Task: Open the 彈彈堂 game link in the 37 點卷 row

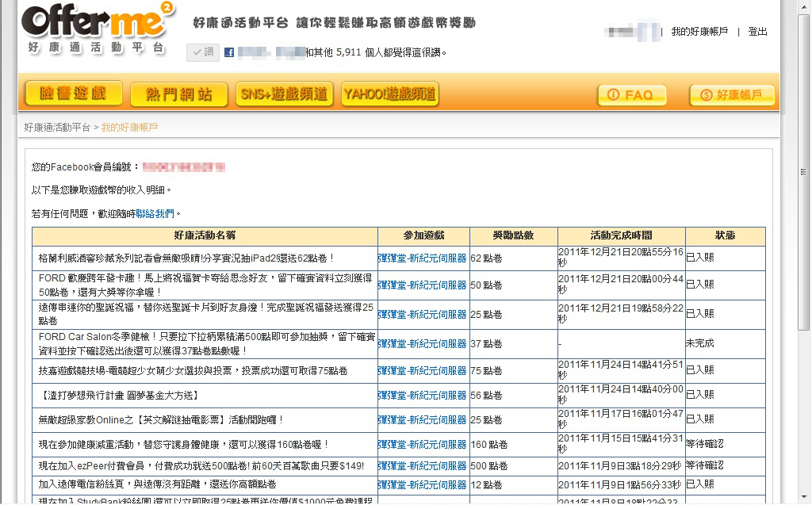Action: tap(423, 344)
